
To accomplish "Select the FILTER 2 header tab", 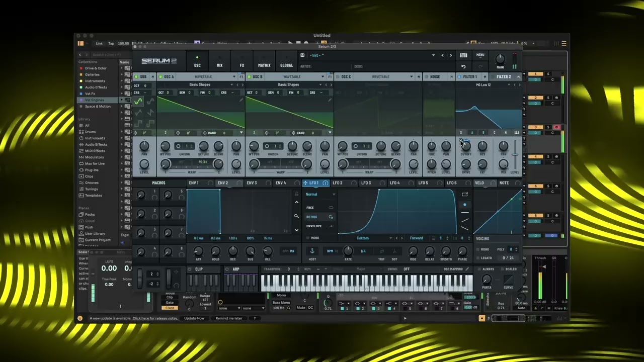I will coord(504,77).
